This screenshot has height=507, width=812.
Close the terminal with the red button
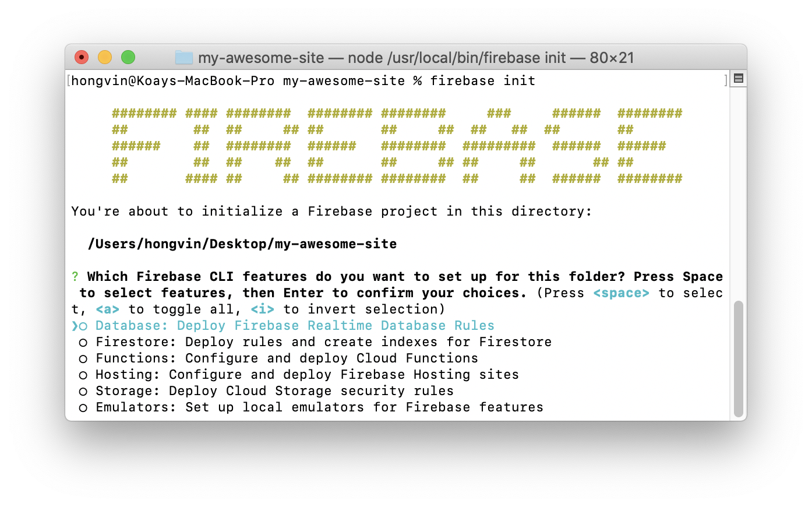click(x=82, y=57)
